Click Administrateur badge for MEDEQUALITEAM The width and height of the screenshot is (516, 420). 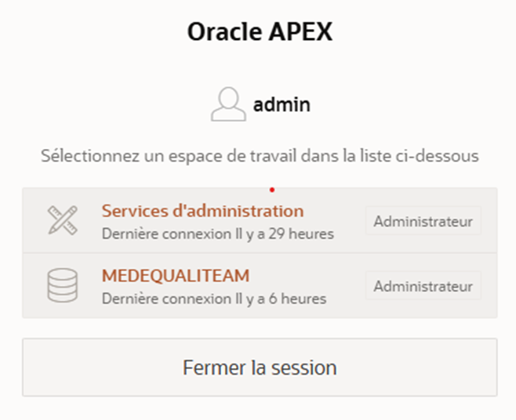[x=423, y=286]
